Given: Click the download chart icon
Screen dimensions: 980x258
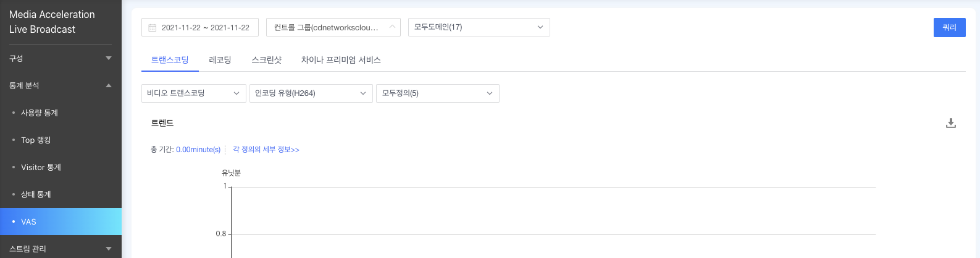Looking at the screenshot, I should 951,123.
